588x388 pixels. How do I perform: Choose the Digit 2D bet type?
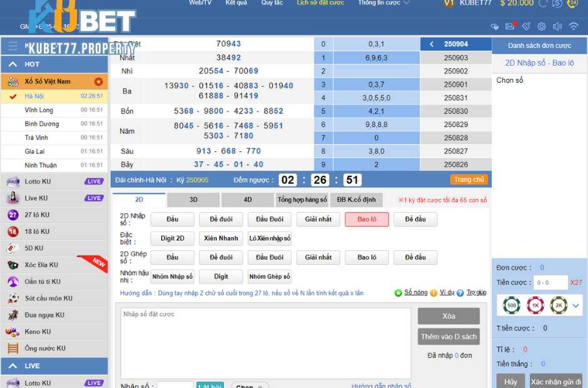coord(173,238)
